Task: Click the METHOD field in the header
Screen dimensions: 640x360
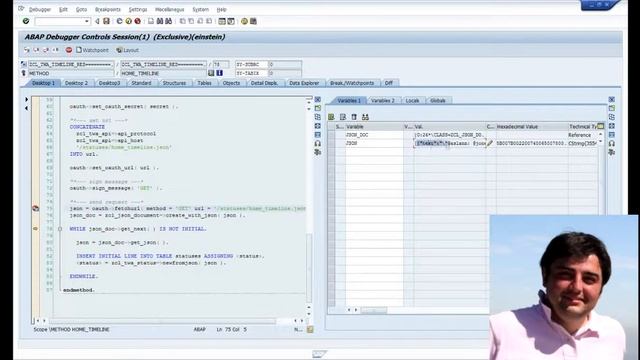Action: tap(70, 73)
